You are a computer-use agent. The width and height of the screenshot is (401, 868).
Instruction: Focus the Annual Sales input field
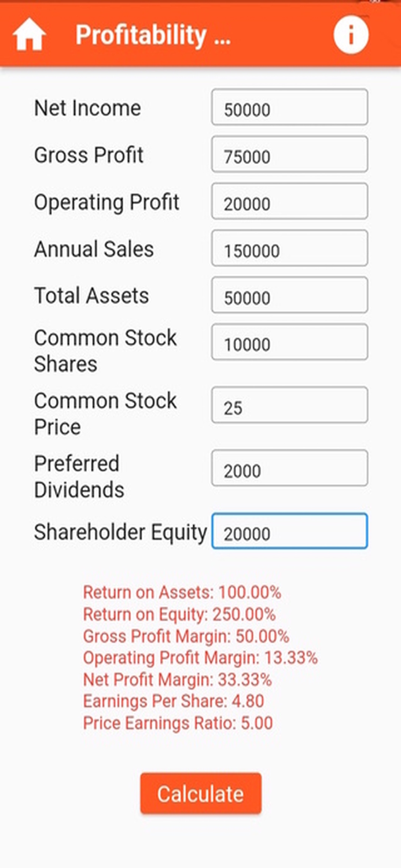tap(289, 249)
